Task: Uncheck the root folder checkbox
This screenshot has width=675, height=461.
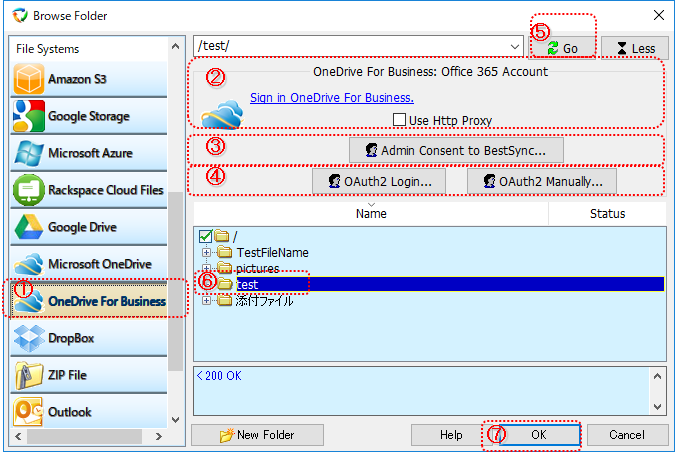Action: tap(205, 236)
